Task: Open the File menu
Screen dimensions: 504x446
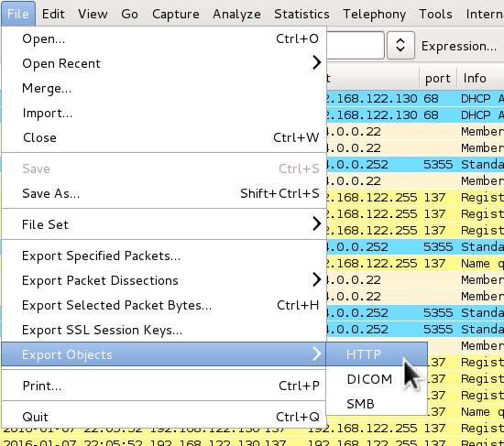Action: [18, 14]
